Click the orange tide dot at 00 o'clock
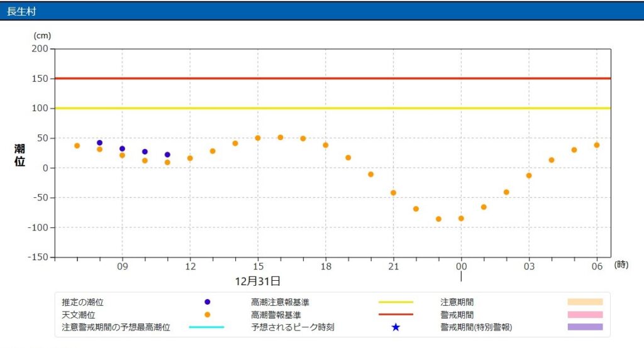Image resolution: width=644 pixels, height=348 pixels. click(461, 219)
